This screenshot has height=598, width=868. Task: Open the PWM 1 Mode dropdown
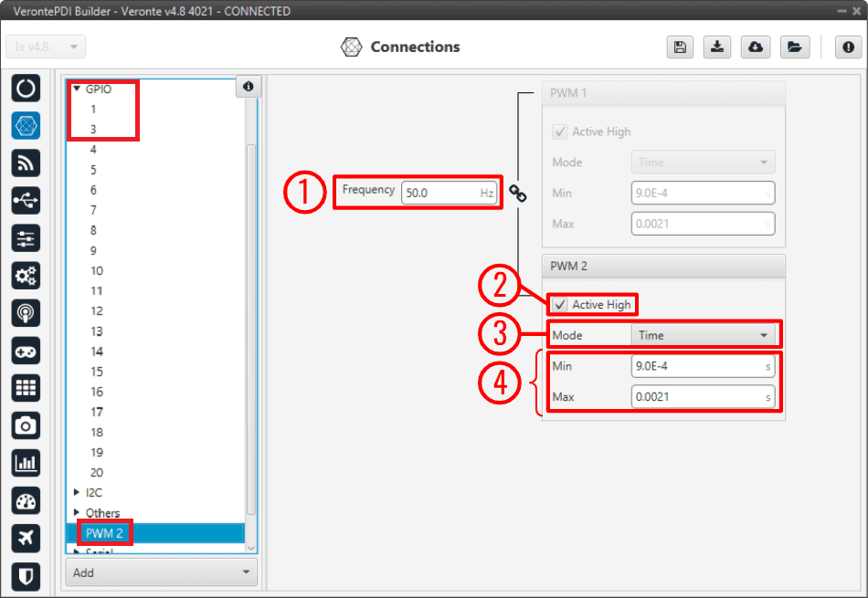pos(703,163)
